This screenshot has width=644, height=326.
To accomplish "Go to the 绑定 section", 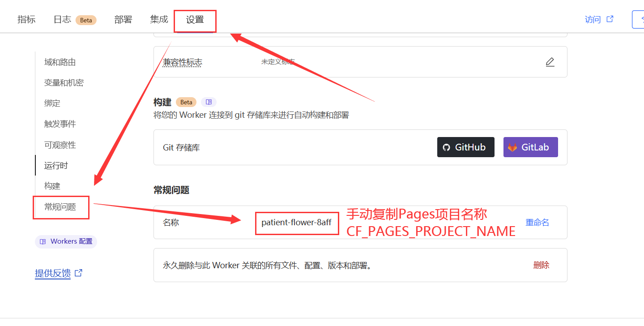I will [x=51, y=103].
